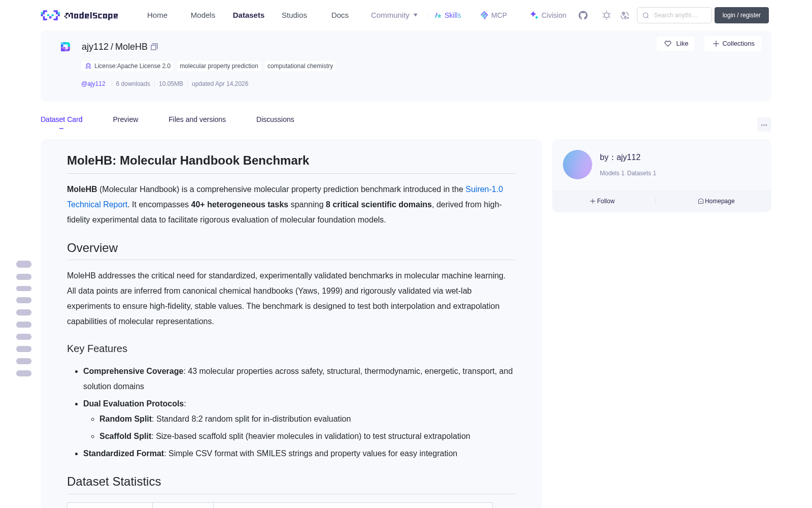Viewport: 812px width, 508px height.
Task: Click the Dual Evaluation Protocols bullet label
Action: coord(133,404)
